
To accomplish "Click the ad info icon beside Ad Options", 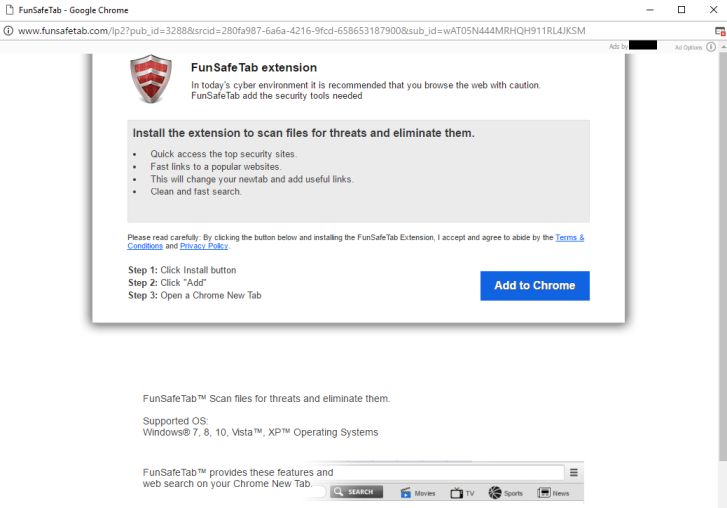I will (x=711, y=47).
